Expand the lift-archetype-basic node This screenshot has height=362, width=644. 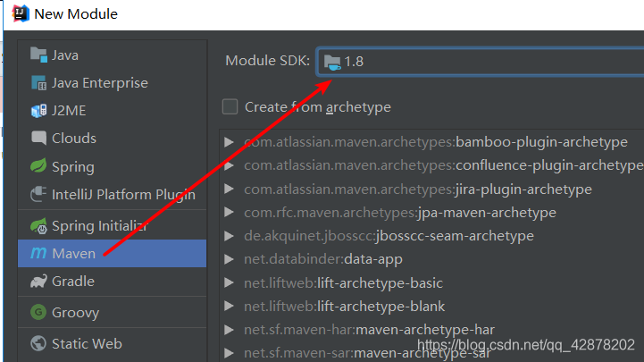coord(230,282)
